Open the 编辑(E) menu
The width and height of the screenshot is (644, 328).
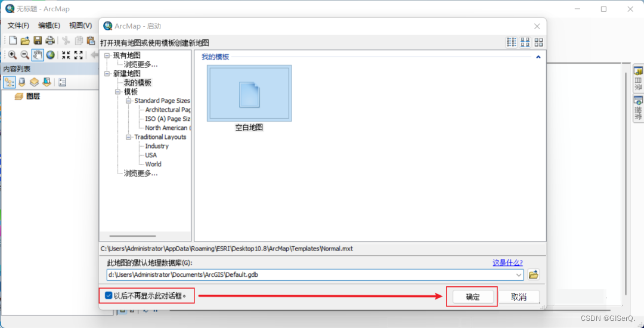click(x=49, y=26)
